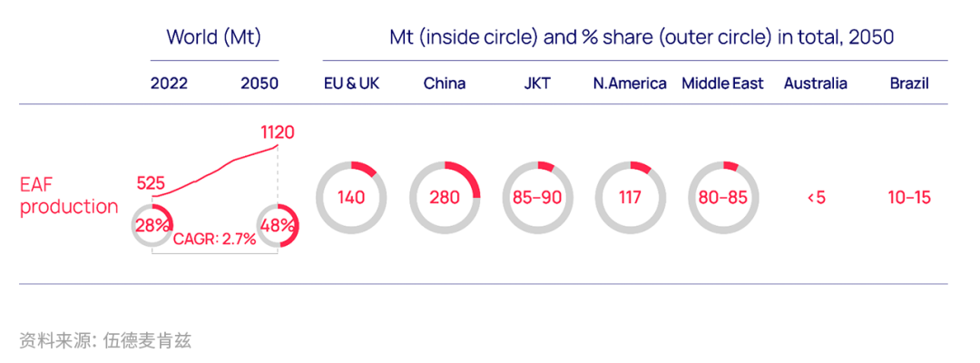Click the 1120 Mt value label
The image size is (980, 363).
click(x=278, y=132)
